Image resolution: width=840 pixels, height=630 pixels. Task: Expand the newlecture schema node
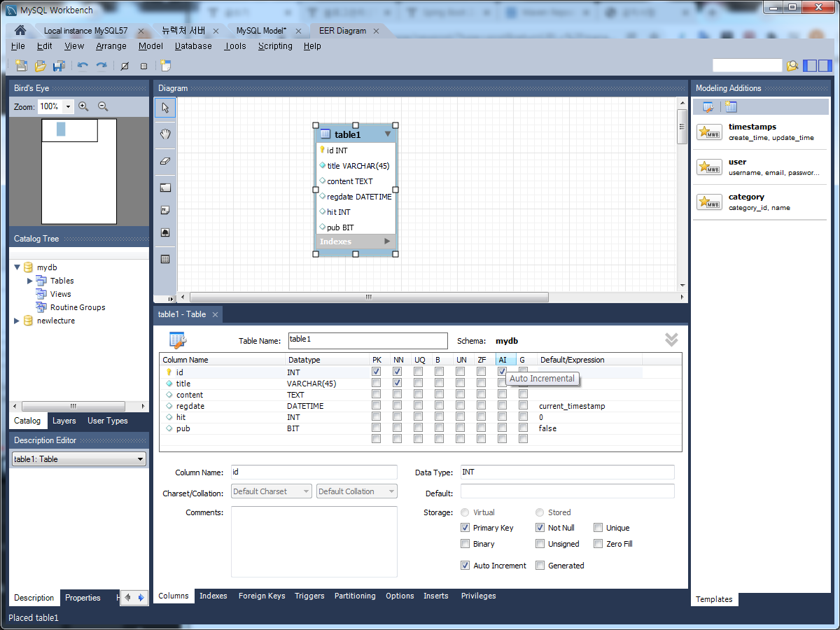[x=17, y=321]
